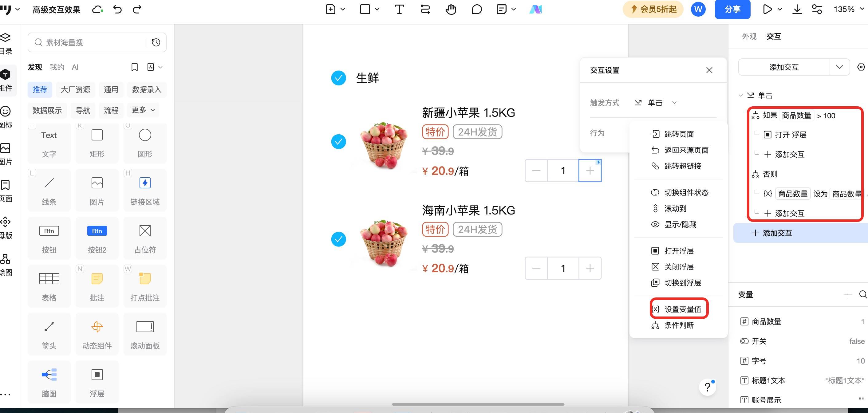The height and width of the screenshot is (413, 868).
Task: Select the connector line tool
Action: coord(425,10)
